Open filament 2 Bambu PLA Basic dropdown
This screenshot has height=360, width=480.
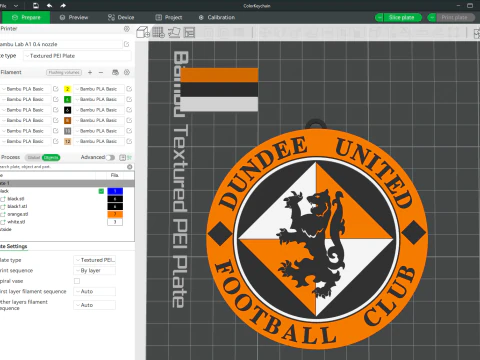(x=99, y=89)
